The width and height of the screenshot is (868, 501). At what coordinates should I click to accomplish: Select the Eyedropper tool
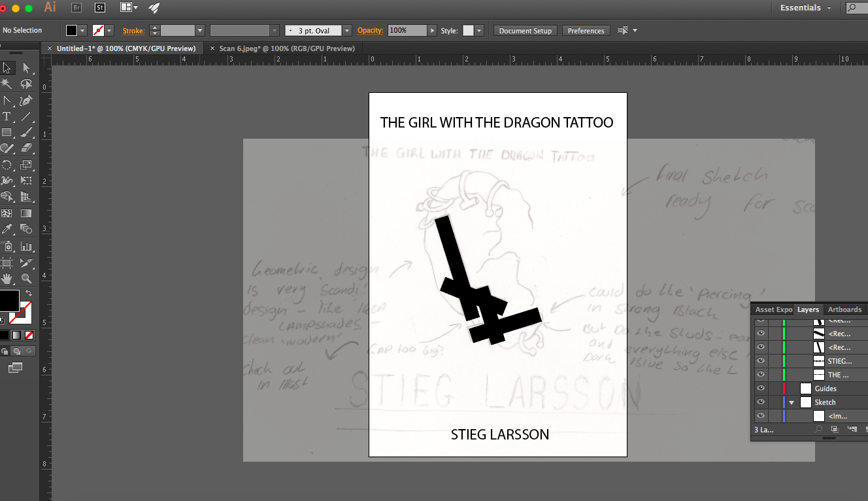pyautogui.click(x=7, y=229)
